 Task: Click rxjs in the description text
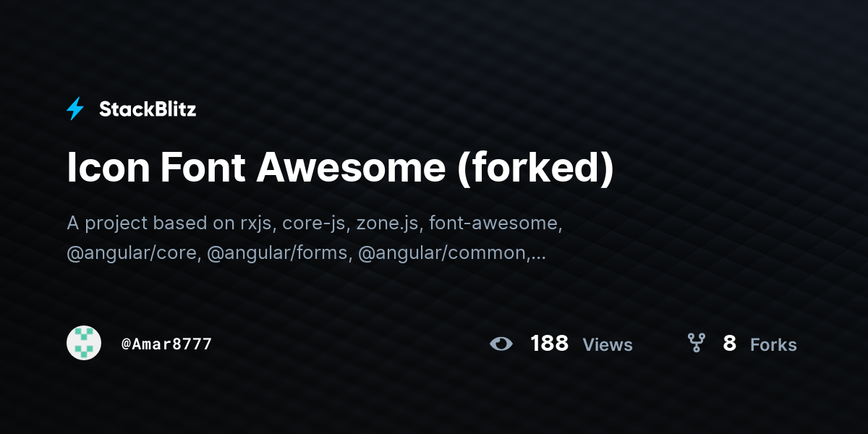[x=259, y=224]
